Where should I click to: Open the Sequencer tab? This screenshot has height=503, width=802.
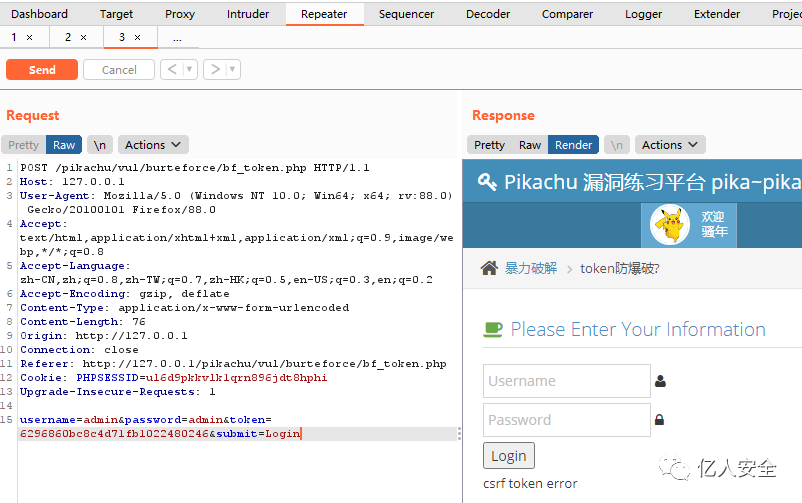point(406,14)
